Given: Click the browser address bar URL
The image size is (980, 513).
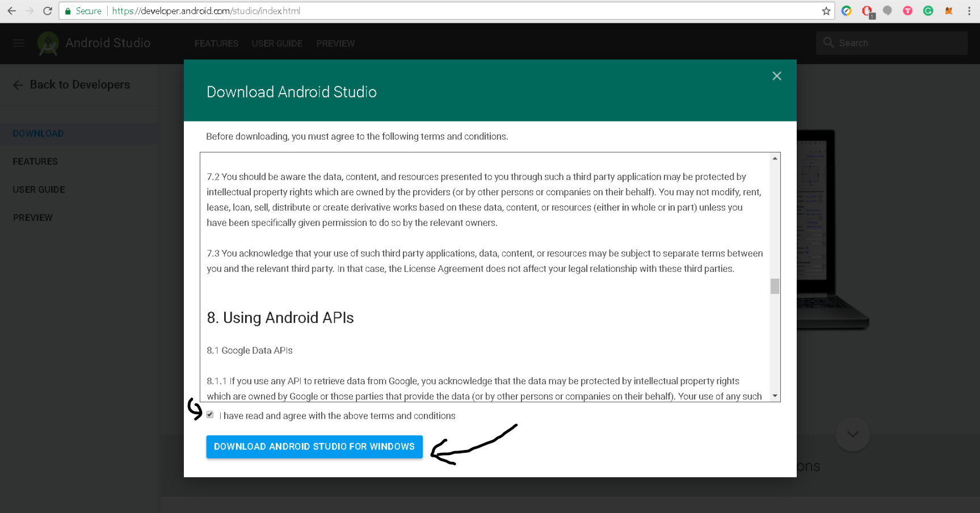Looking at the screenshot, I should coord(206,11).
